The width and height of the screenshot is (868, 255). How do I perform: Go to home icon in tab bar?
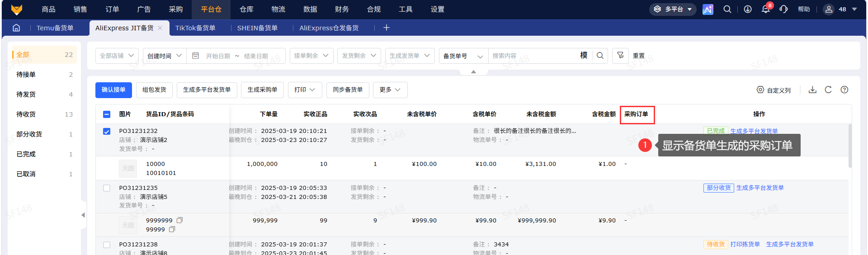click(16, 28)
